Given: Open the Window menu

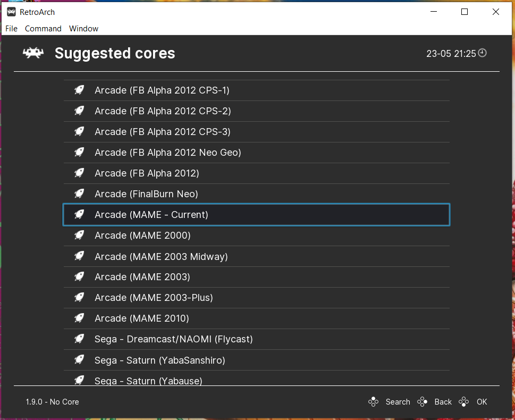Looking at the screenshot, I should pyautogui.click(x=83, y=29).
